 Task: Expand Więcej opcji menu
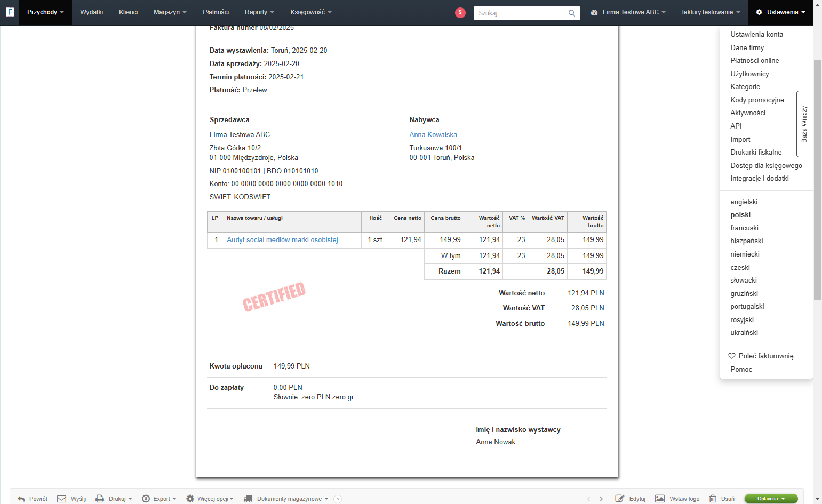pyautogui.click(x=210, y=499)
